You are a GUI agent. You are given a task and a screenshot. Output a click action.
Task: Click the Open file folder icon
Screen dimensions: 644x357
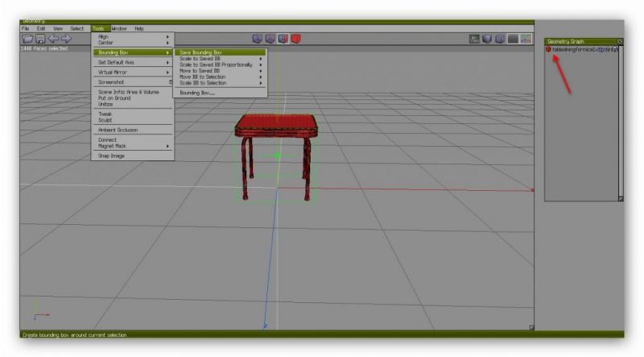tap(27, 38)
